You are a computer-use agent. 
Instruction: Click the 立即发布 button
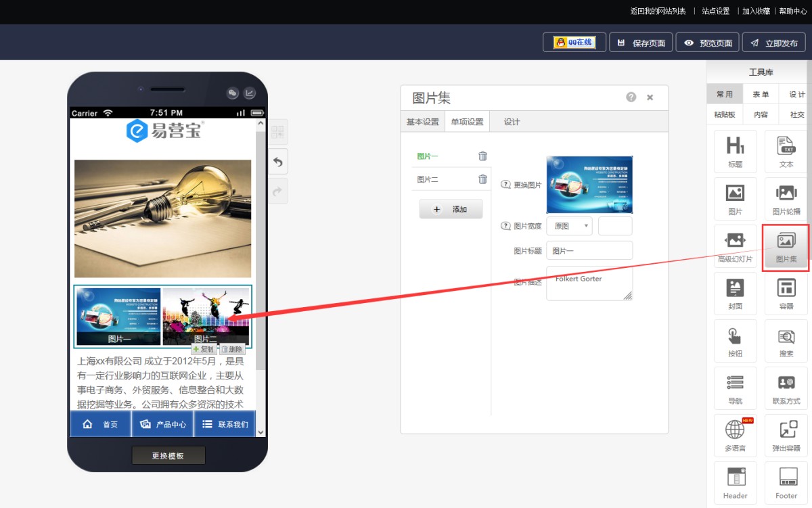pos(773,43)
